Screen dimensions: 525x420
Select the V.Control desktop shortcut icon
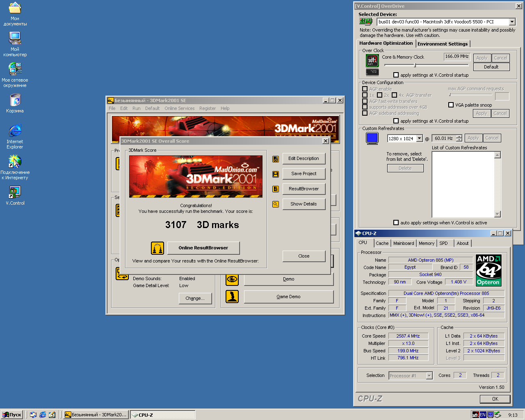pyautogui.click(x=15, y=192)
